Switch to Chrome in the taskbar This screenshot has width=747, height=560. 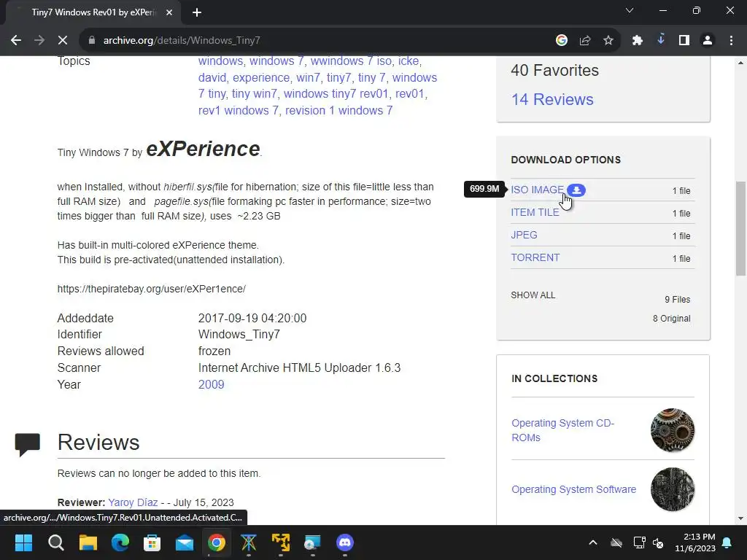216,542
